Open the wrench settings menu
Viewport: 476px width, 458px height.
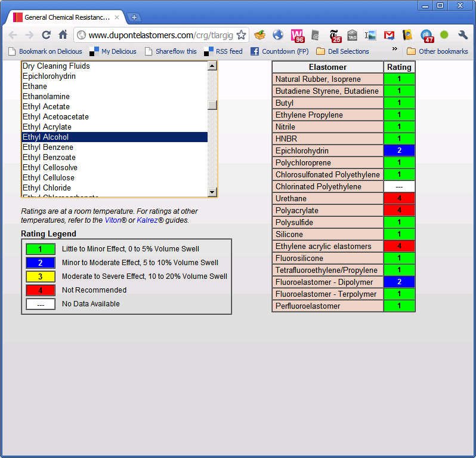(463, 35)
